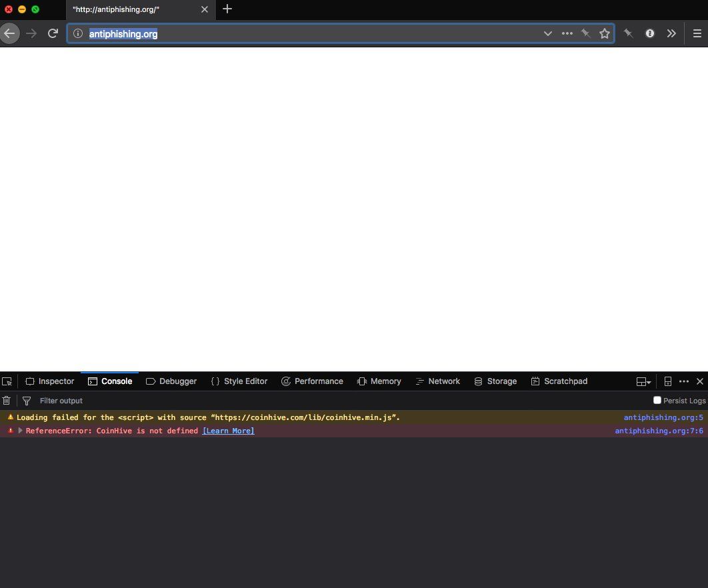Click the forward navigation arrow
The image size is (708, 588).
click(x=31, y=33)
